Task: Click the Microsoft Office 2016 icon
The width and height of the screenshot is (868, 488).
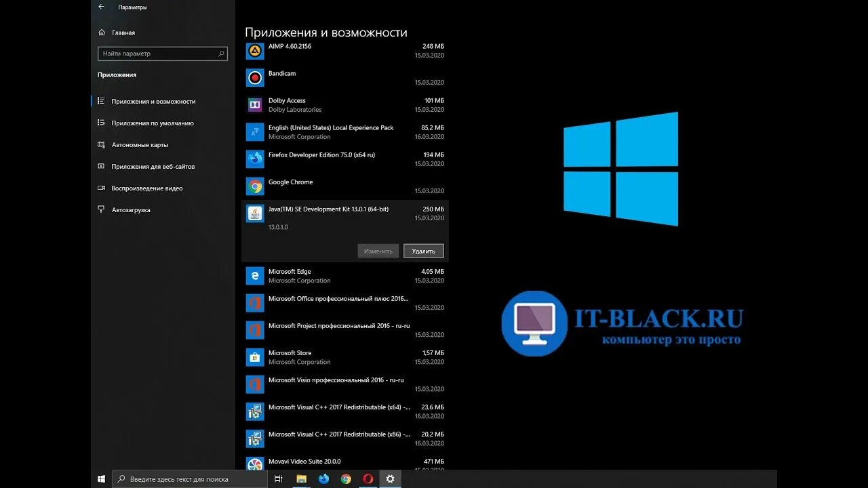Action: click(x=255, y=303)
